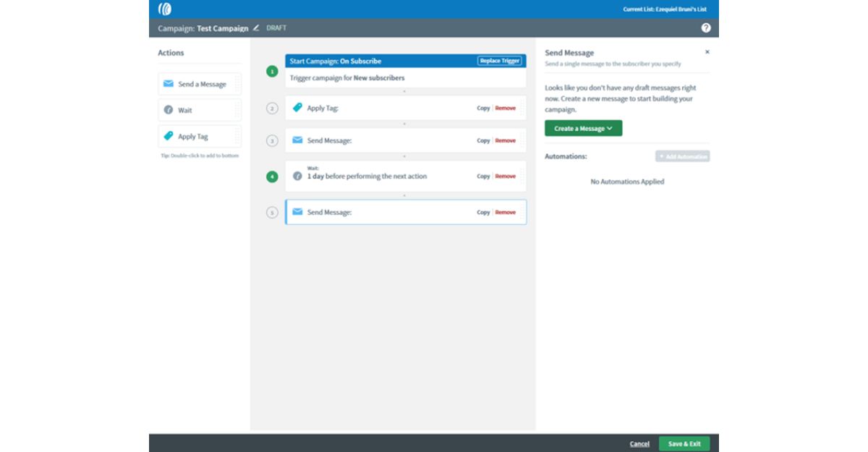This screenshot has width=868, height=452.
Task: Select step 1 green circle
Action: pos(272,72)
